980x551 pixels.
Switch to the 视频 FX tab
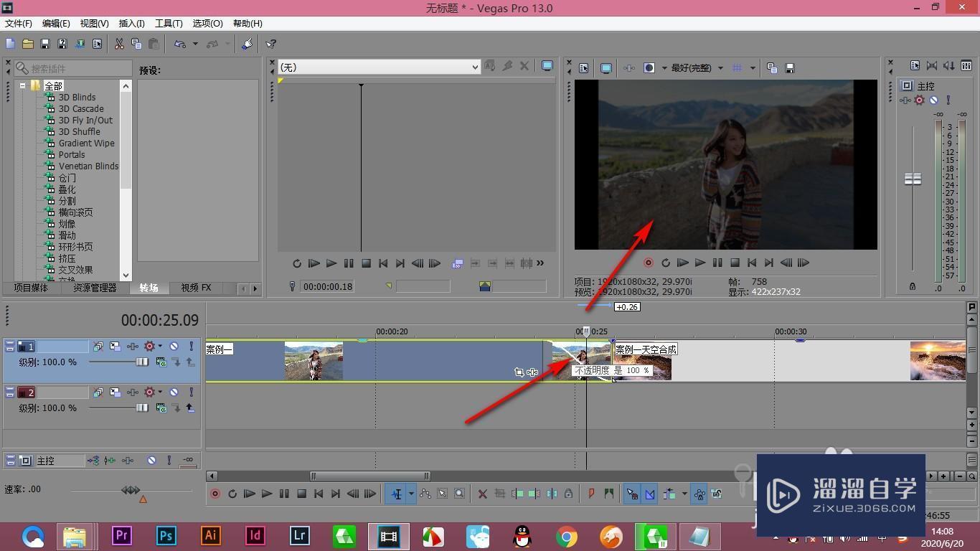[196, 288]
